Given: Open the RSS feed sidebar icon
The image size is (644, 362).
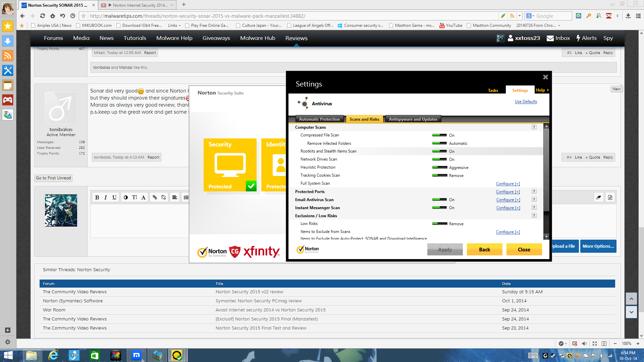Looking at the screenshot, I should [8, 56].
